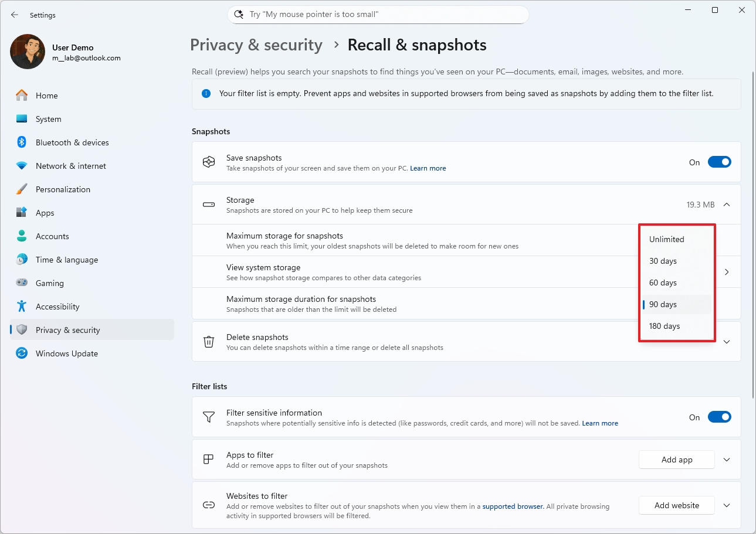Open Accessibility settings from sidebar
Viewport: 756px width, 534px height.
57,307
